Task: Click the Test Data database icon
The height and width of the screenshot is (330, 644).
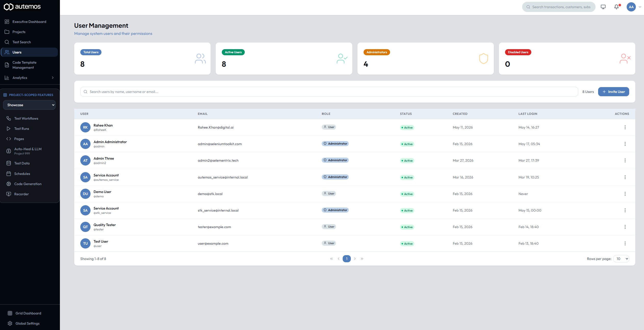Action: pyautogui.click(x=9, y=163)
